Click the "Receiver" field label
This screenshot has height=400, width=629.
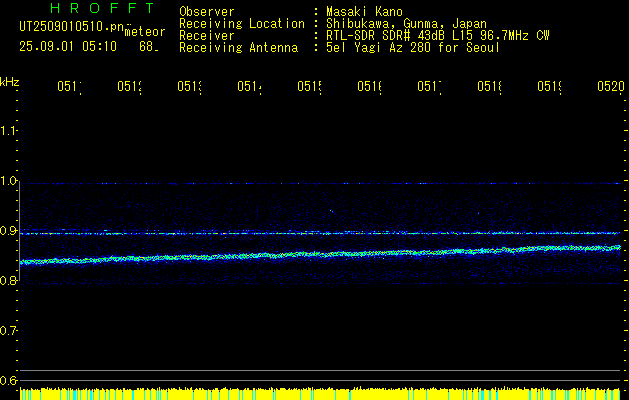207,36
